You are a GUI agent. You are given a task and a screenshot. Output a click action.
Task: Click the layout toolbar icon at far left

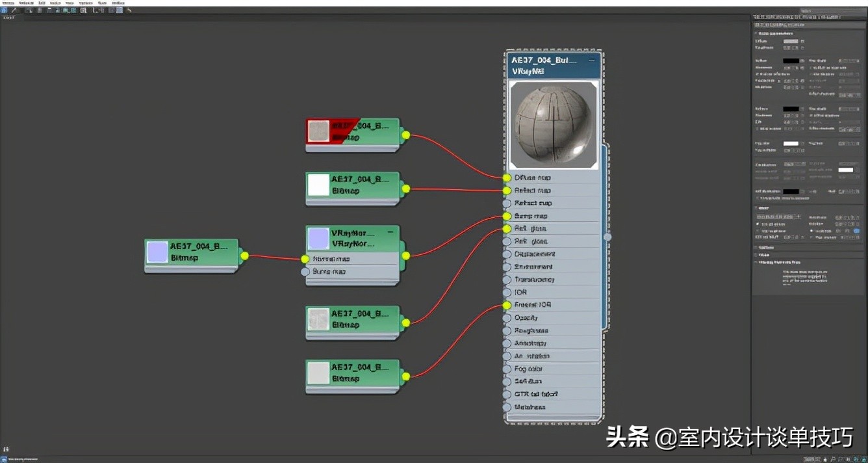[x=4, y=10]
